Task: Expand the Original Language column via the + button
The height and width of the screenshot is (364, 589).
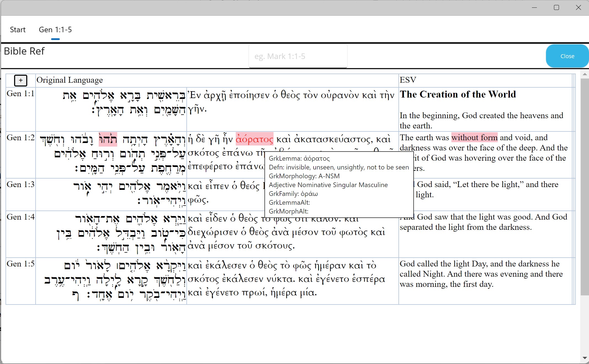Action: (20, 80)
